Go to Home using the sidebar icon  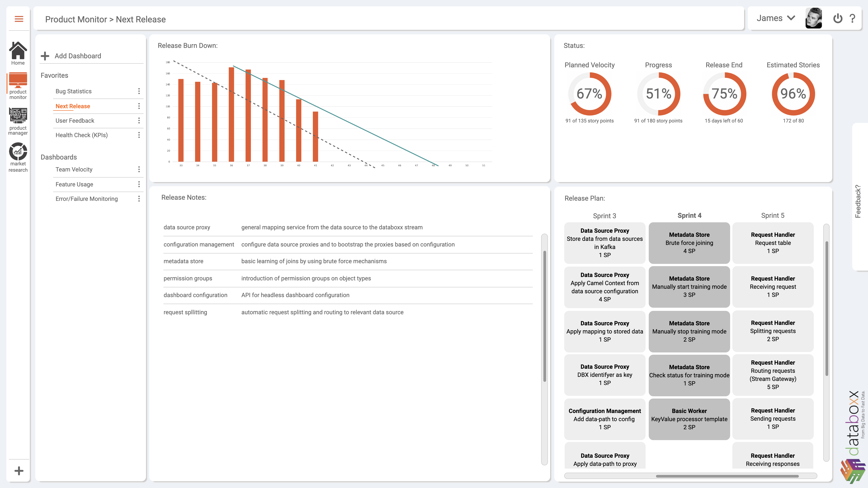(18, 51)
